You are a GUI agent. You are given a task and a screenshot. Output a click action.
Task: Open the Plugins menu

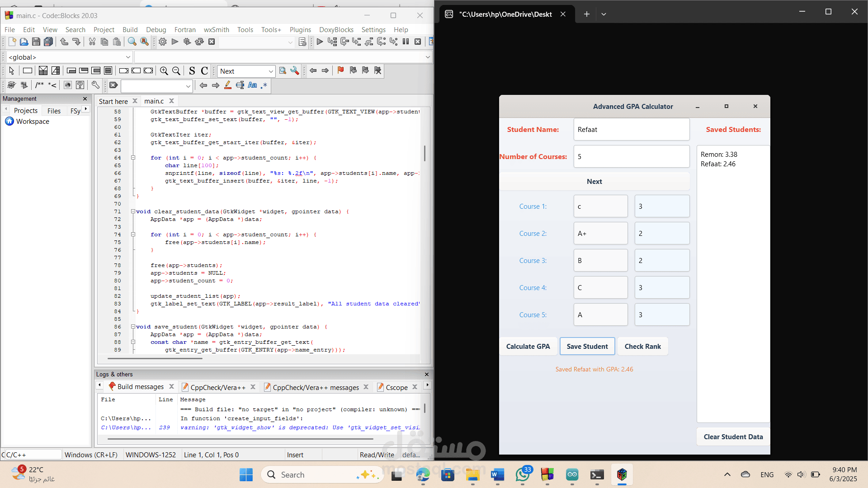[300, 29]
